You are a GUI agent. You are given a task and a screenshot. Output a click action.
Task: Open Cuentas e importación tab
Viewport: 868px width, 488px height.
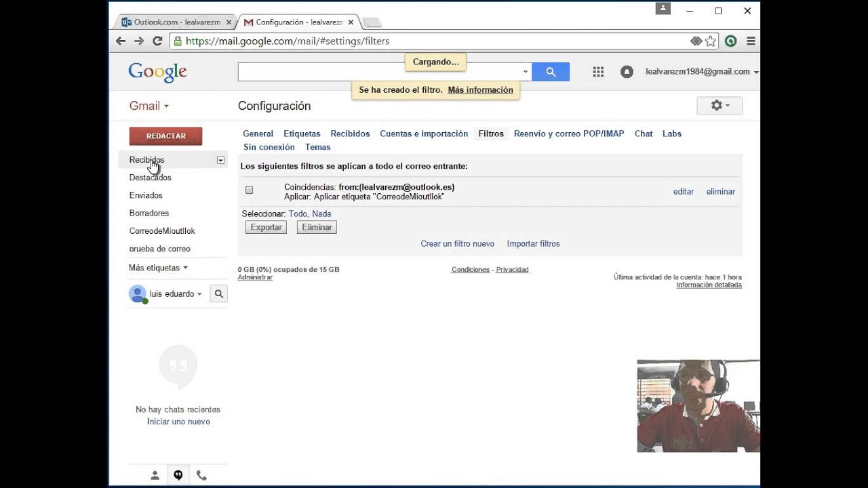[x=424, y=134]
